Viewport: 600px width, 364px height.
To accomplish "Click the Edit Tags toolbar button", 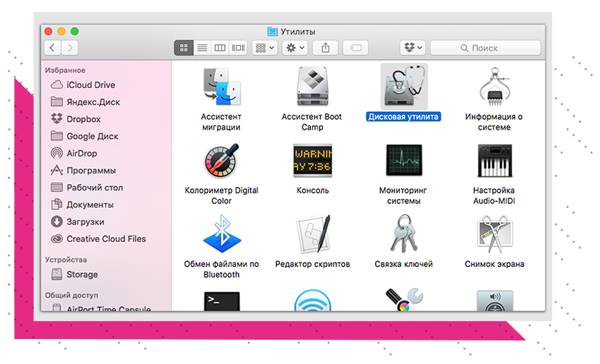I will pyautogui.click(x=356, y=48).
